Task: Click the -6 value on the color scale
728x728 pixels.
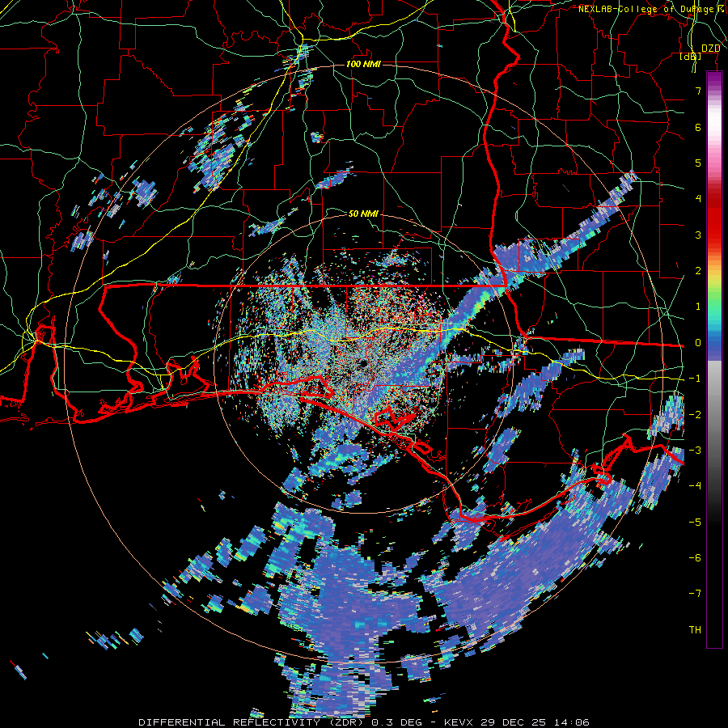Action: (695, 558)
